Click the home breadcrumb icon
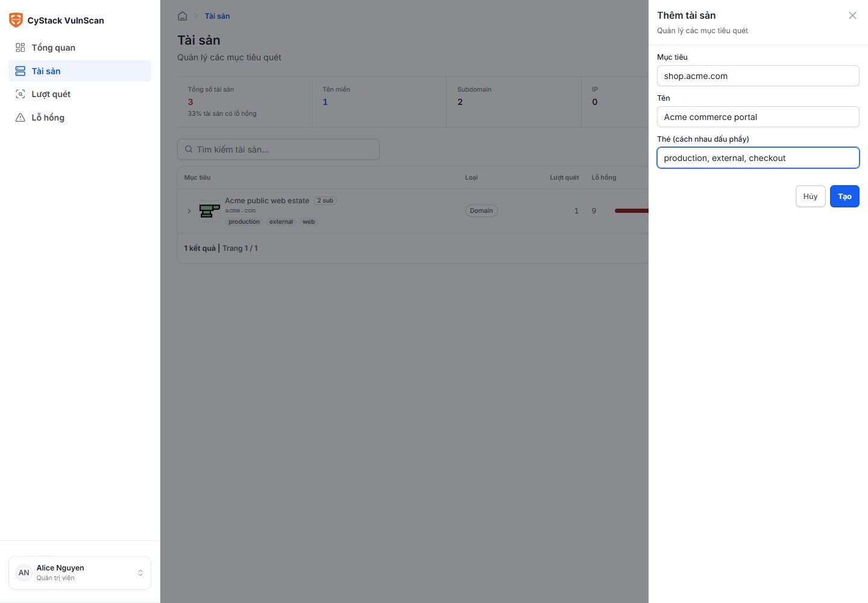 pos(183,16)
